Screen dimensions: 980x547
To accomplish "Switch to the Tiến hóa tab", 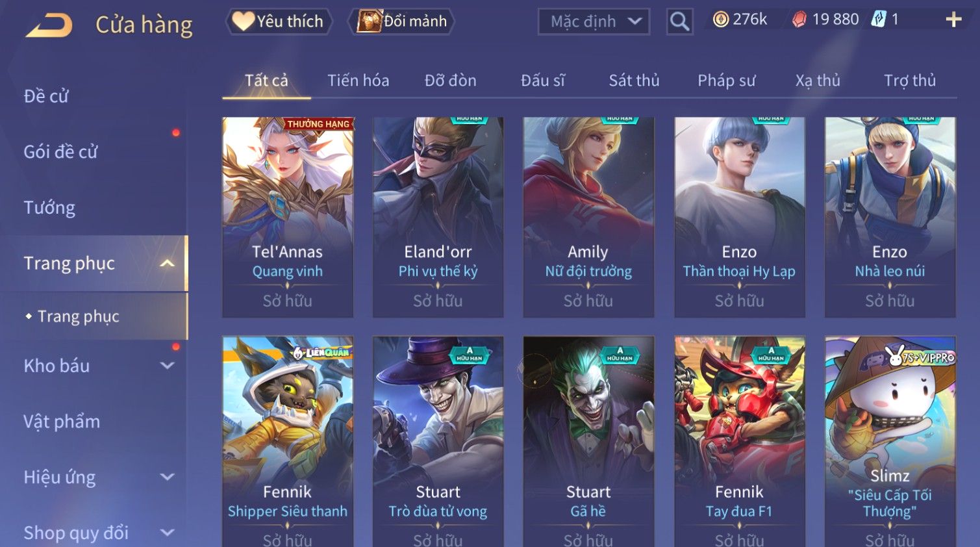I will (x=358, y=81).
